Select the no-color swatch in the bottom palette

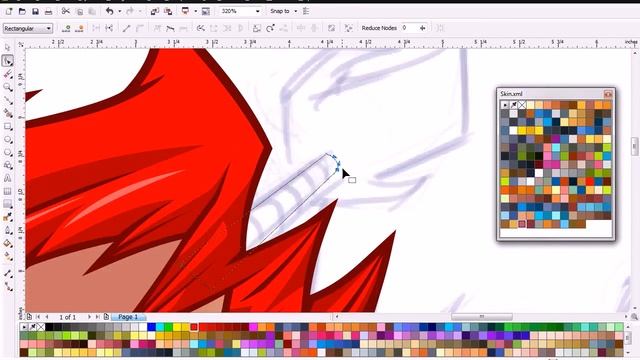pyautogui.click(x=41, y=327)
